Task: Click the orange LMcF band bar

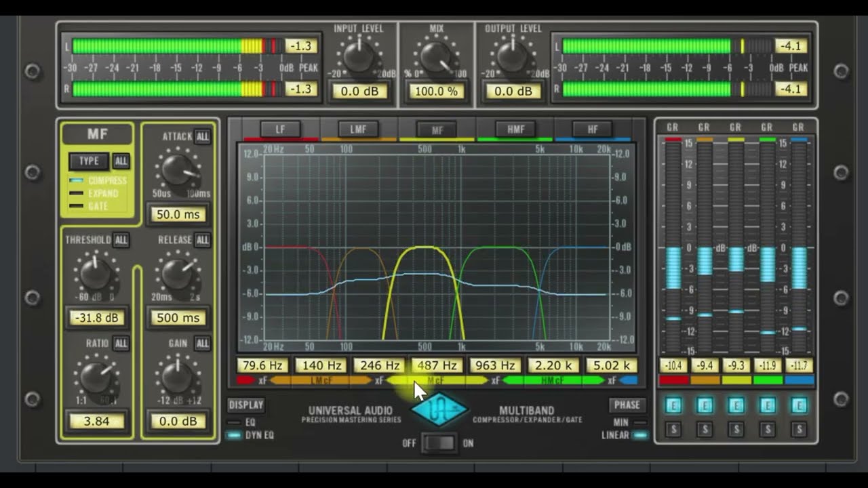Action: pyautogui.click(x=320, y=381)
